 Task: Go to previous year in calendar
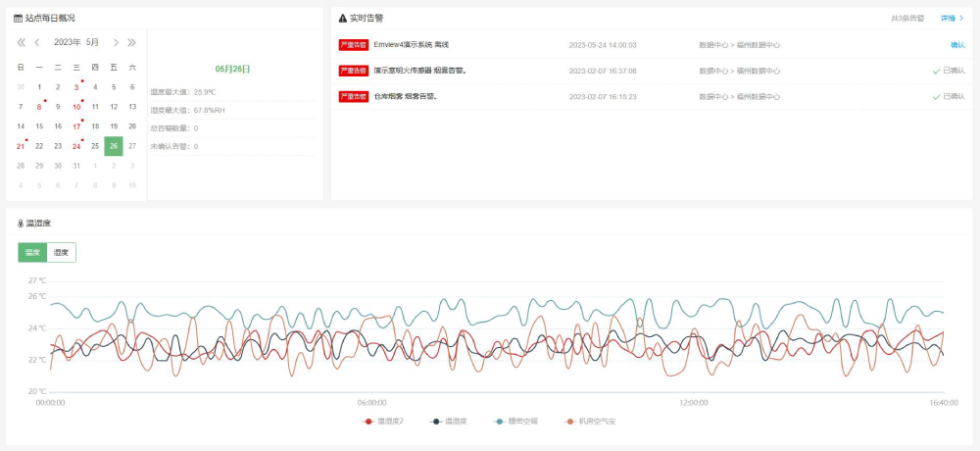click(x=21, y=42)
